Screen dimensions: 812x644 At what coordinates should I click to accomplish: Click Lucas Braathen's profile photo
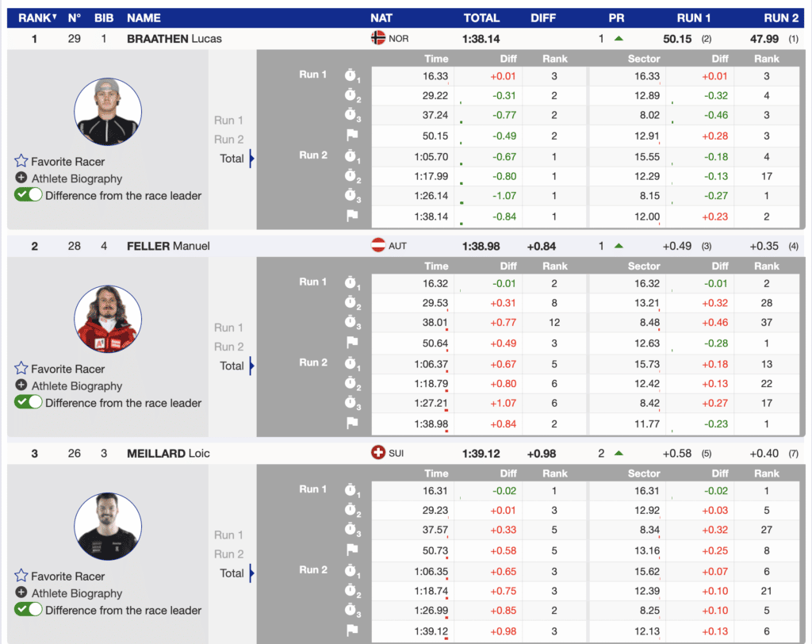[108, 112]
